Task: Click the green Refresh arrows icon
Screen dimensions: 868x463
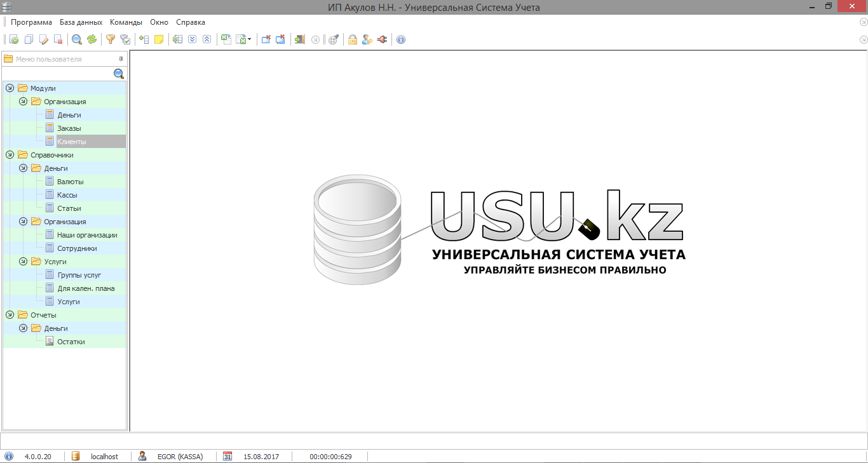Action: coord(92,39)
